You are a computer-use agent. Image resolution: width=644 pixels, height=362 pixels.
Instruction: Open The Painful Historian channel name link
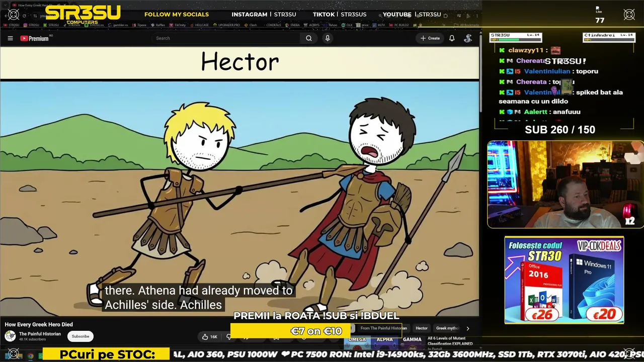click(x=40, y=334)
